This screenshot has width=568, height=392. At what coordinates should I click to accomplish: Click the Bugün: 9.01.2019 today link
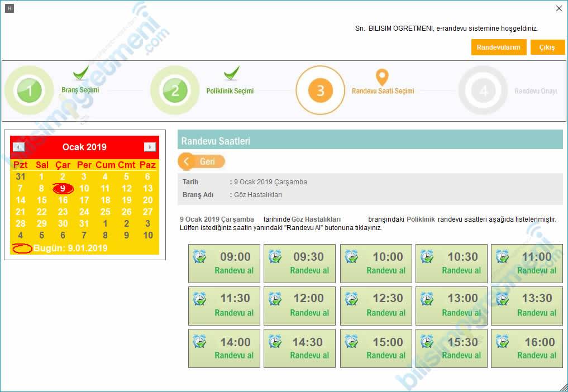pyautogui.click(x=70, y=248)
